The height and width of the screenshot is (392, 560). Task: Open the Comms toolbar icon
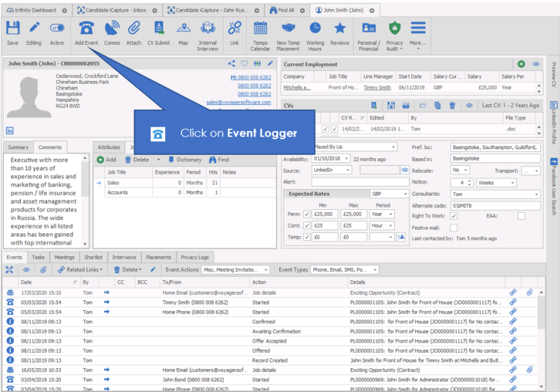tap(112, 29)
